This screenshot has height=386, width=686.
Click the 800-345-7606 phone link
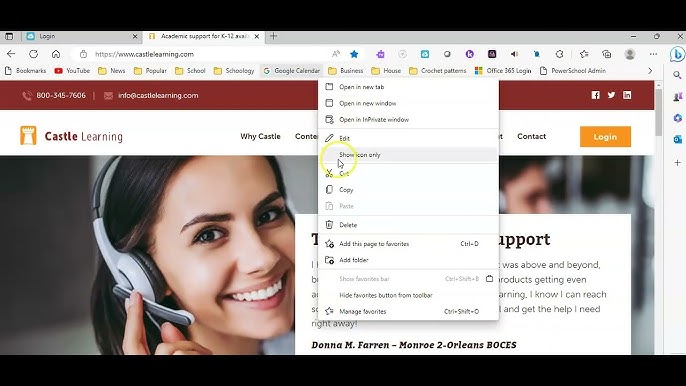[x=61, y=95]
